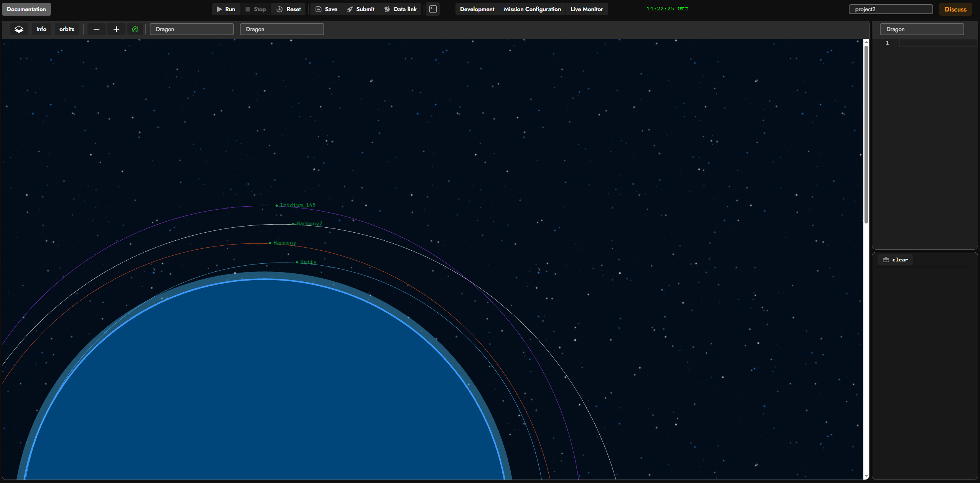Viewport: 980px width, 483px height.
Task: Clear the console output
Action: [896, 260]
